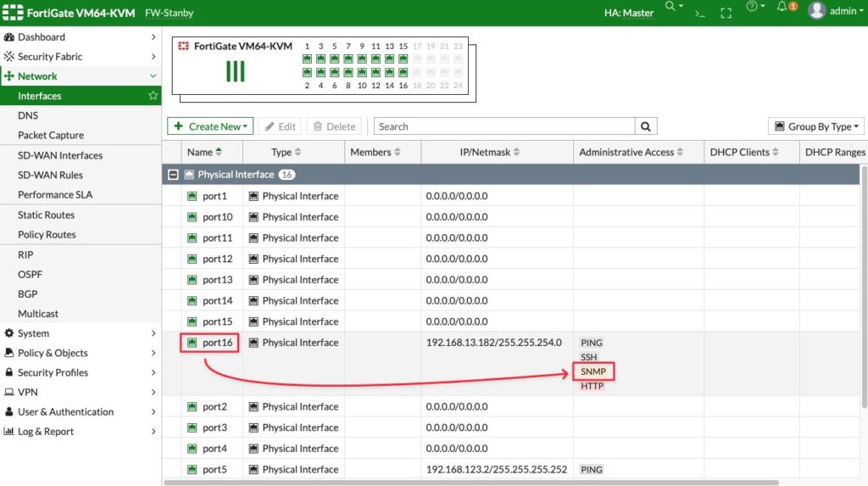Click the Security Profiles lock icon
This screenshot has height=486, width=868.
point(8,372)
